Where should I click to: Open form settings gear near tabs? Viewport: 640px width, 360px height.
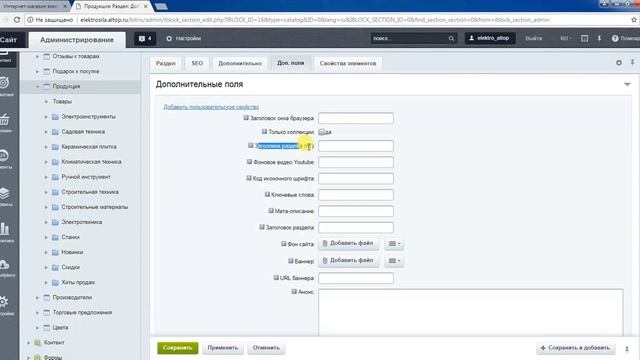coord(619,63)
